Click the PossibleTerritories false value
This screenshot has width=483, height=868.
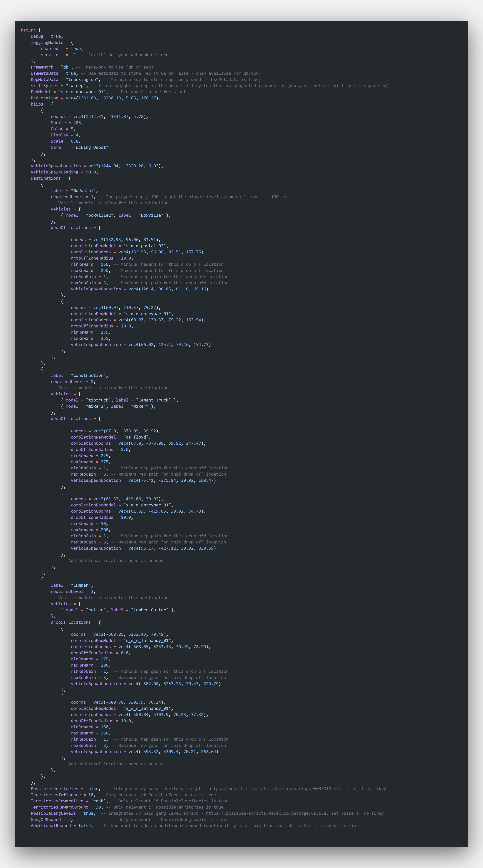[92, 788]
